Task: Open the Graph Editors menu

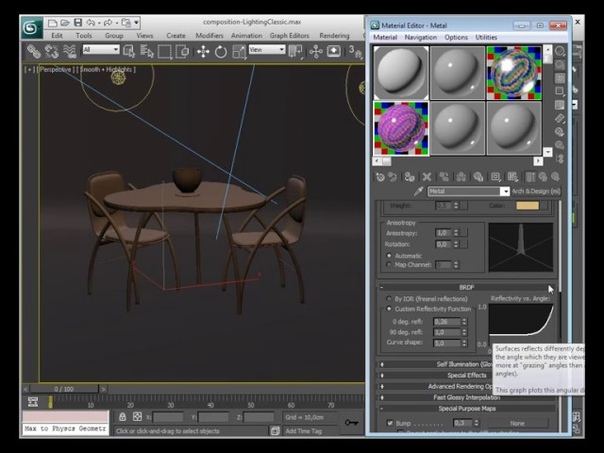Action: (289, 35)
